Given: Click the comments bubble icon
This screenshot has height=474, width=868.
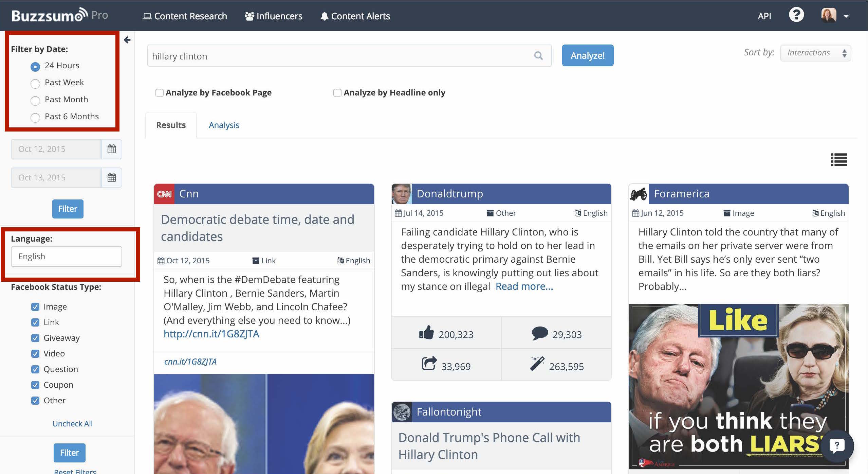Looking at the screenshot, I should click(x=540, y=333).
